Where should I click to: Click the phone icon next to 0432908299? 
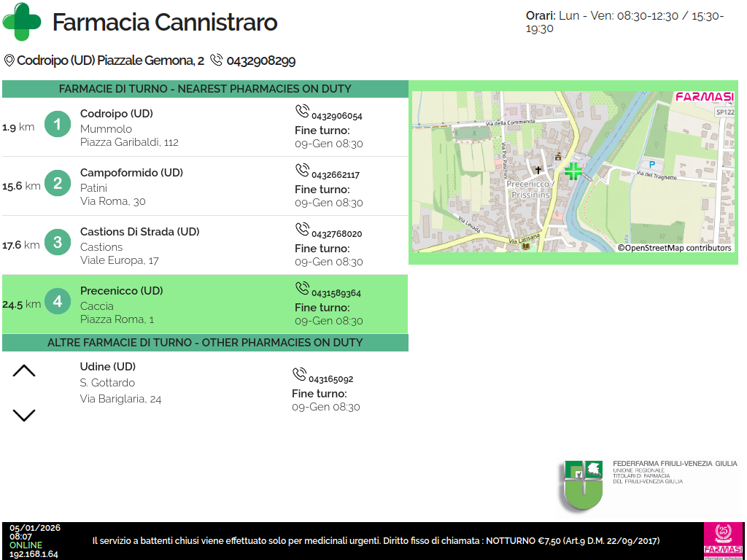tap(216, 61)
